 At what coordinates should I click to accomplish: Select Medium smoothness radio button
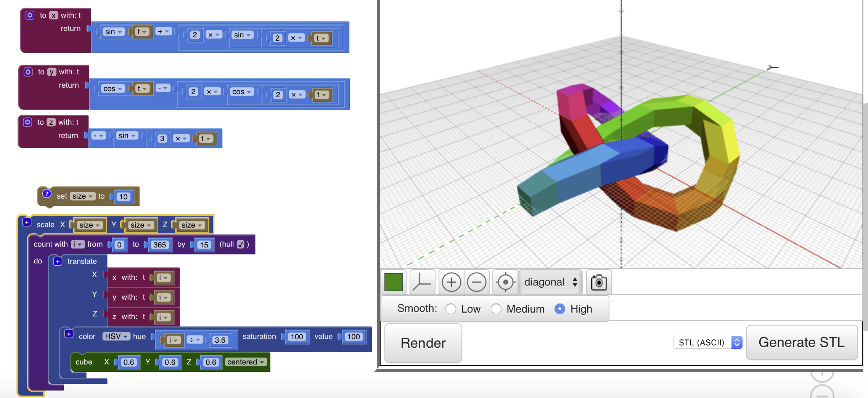(x=496, y=309)
